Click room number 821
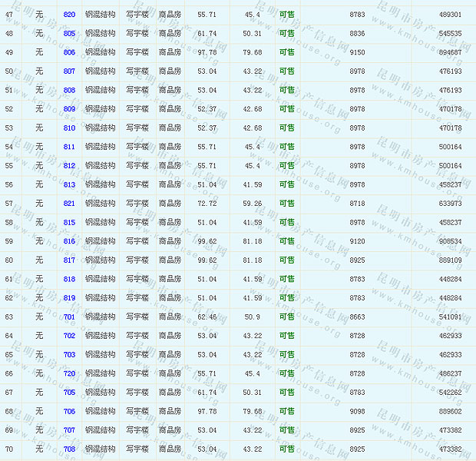Screen dimensions: 476x461 [69, 204]
